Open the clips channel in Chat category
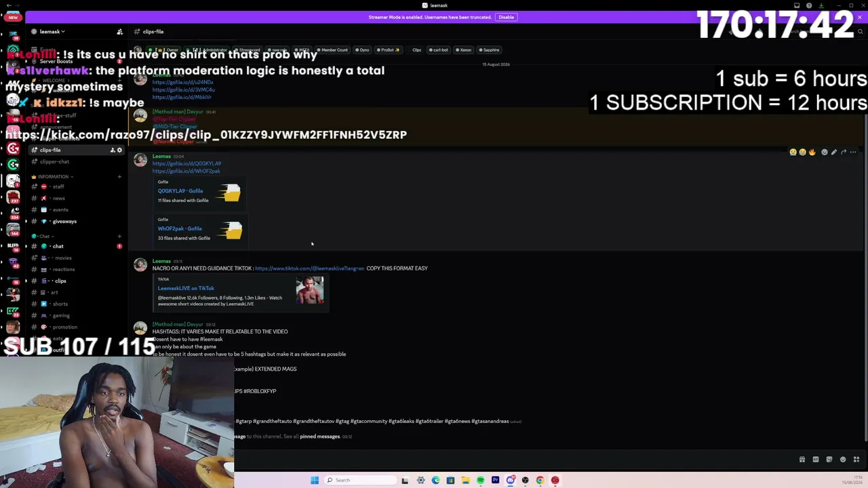This screenshot has height=488, width=868. [x=76, y=281]
